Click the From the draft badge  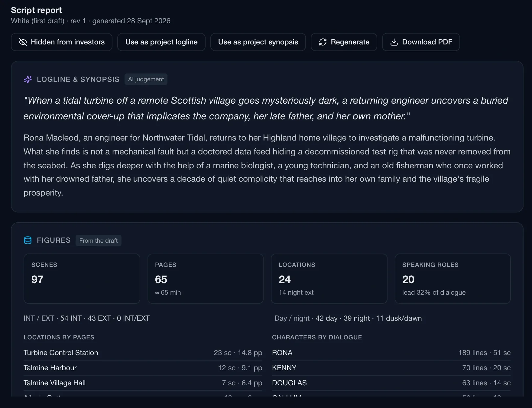pos(99,241)
